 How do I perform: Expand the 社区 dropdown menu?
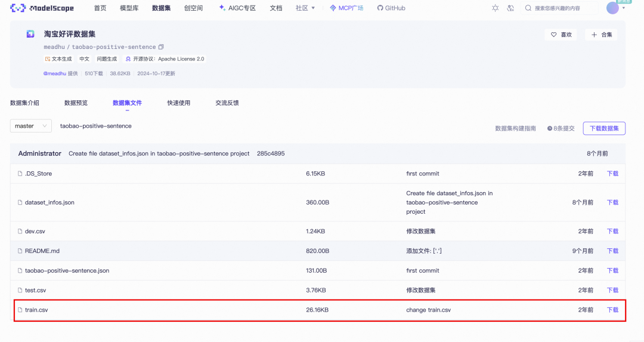[x=305, y=8]
